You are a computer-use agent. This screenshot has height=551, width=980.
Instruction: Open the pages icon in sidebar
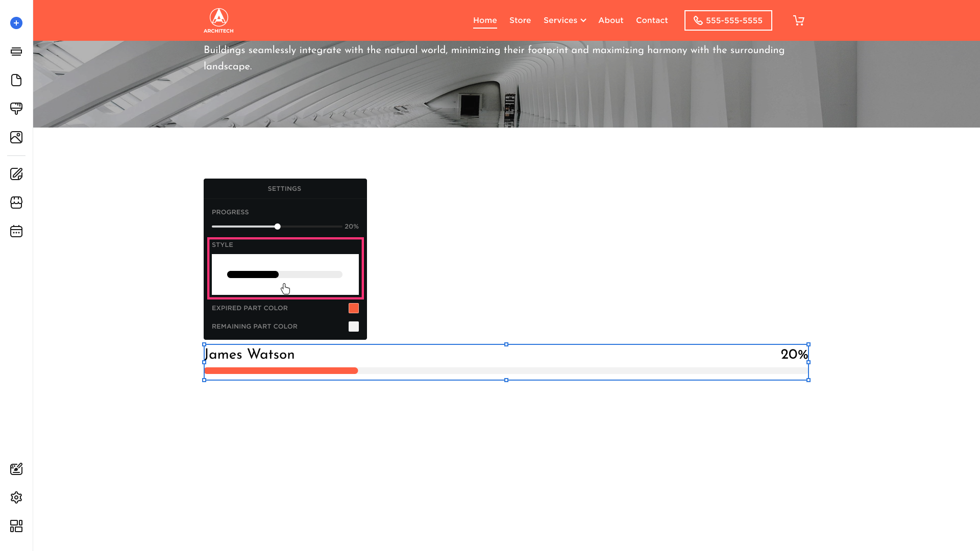tap(16, 80)
